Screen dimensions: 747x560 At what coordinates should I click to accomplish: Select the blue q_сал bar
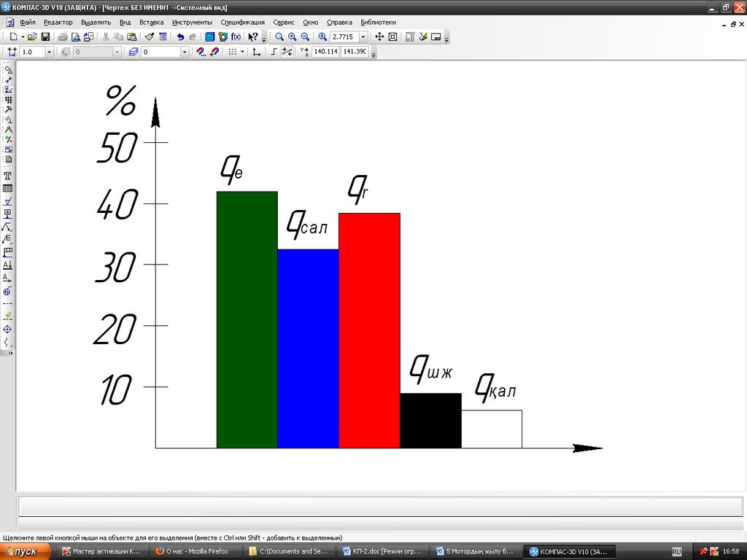point(309,349)
